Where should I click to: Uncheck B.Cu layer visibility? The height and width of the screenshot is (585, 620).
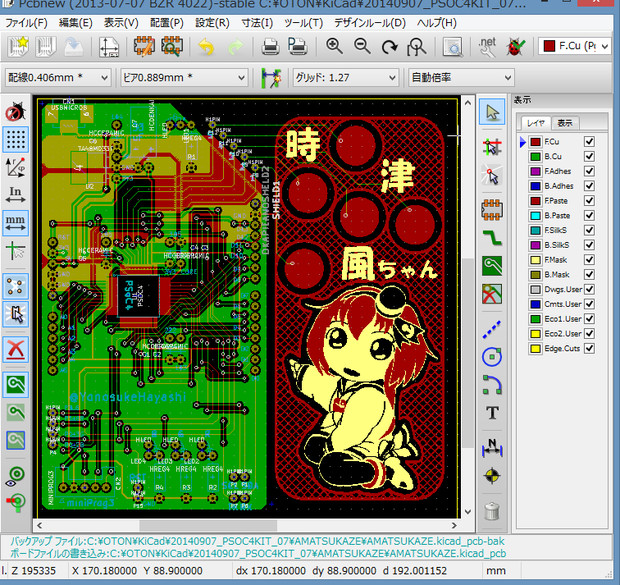pos(589,156)
